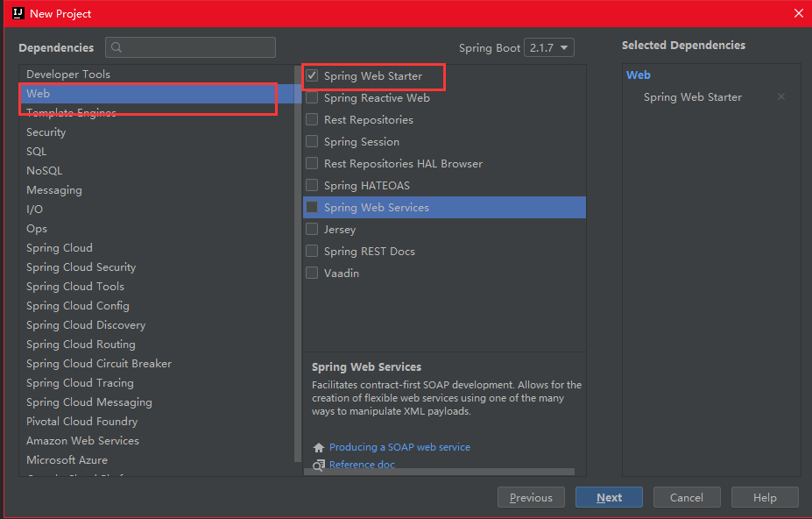This screenshot has height=519, width=812.
Task: Choose the Security category
Action: tap(157, 132)
